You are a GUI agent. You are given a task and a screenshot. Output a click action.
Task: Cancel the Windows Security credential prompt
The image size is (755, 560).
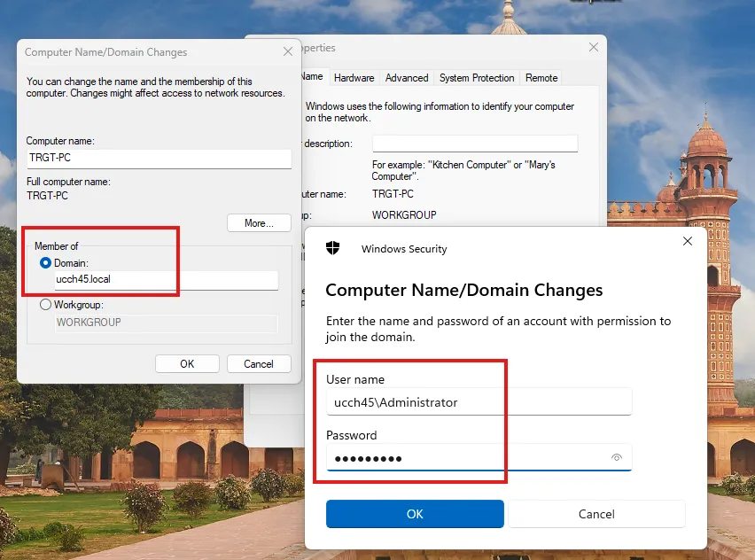[x=596, y=514]
